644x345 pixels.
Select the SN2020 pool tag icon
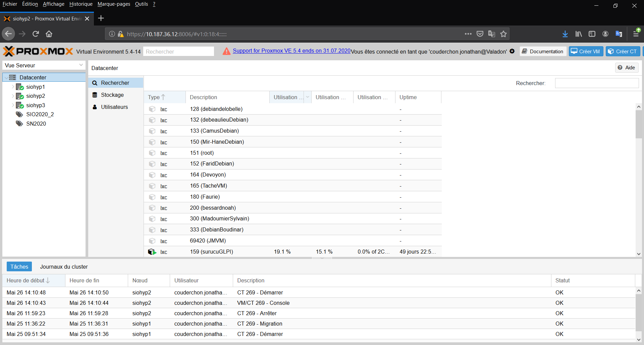[x=19, y=124]
